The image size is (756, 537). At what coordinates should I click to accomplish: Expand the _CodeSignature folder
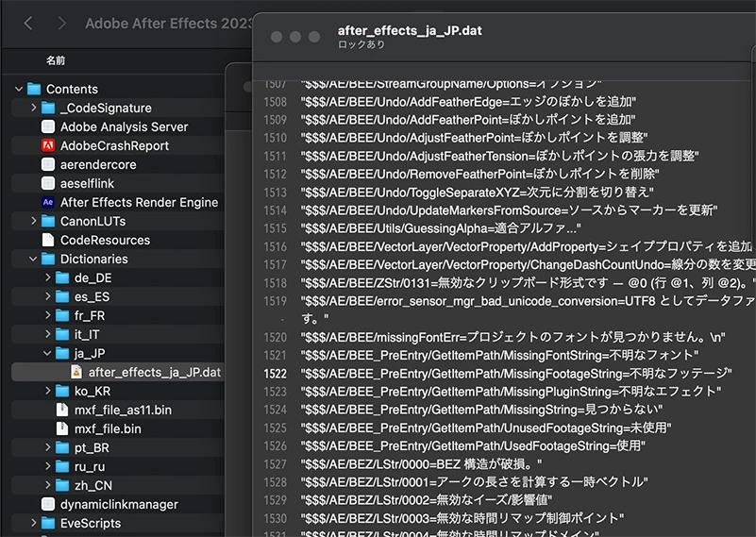point(33,108)
